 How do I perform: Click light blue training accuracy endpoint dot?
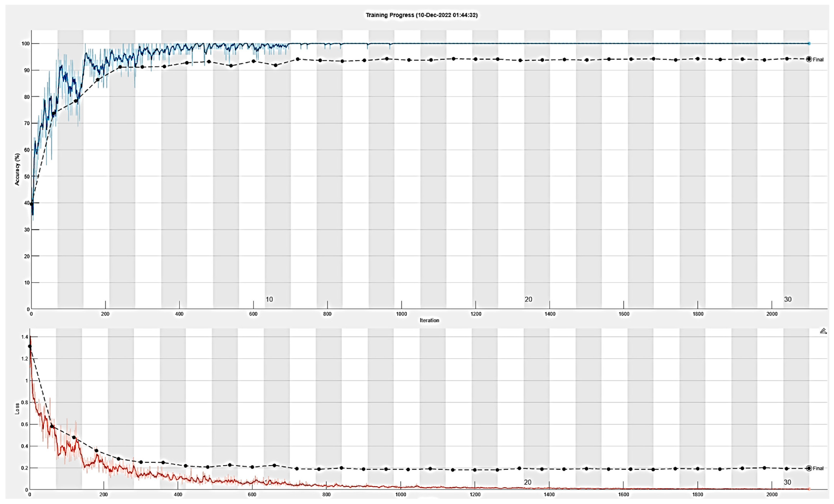tap(809, 43)
